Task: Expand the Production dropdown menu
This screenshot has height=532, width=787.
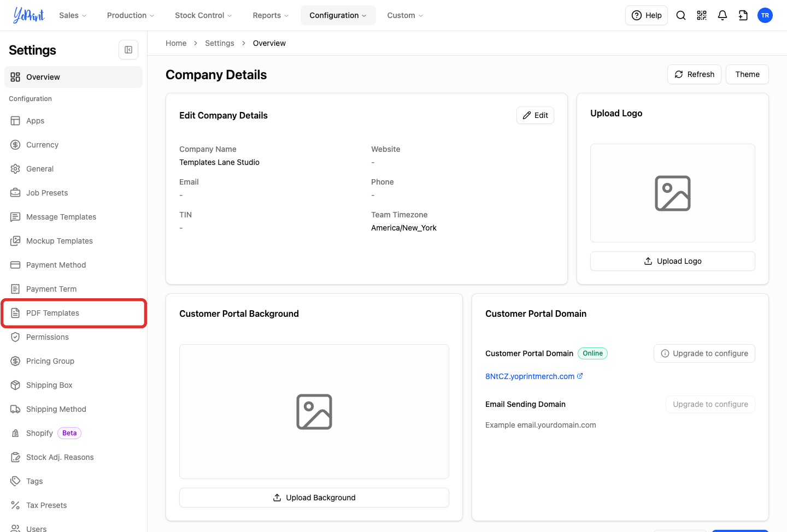Action: point(131,15)
